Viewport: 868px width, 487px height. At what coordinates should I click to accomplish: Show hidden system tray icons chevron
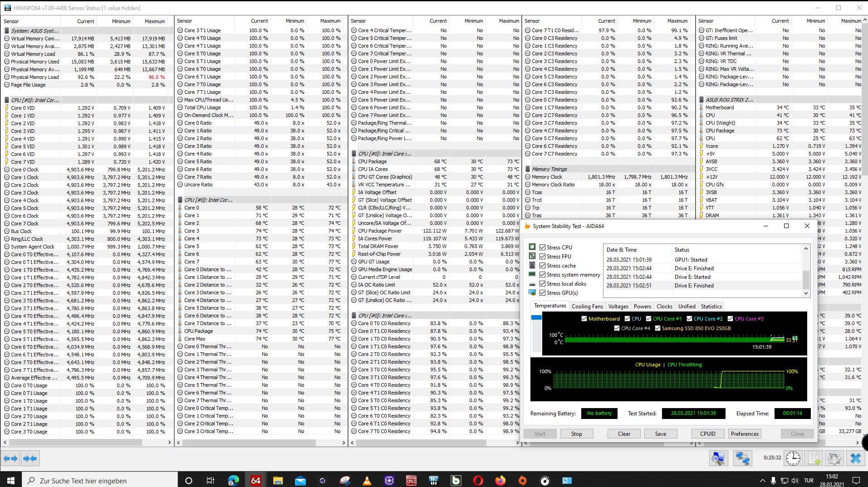[762, 480]
